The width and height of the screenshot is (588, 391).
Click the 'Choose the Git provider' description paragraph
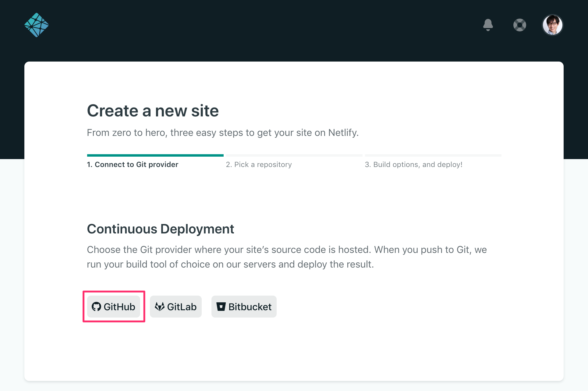click(x=287, y=257)
